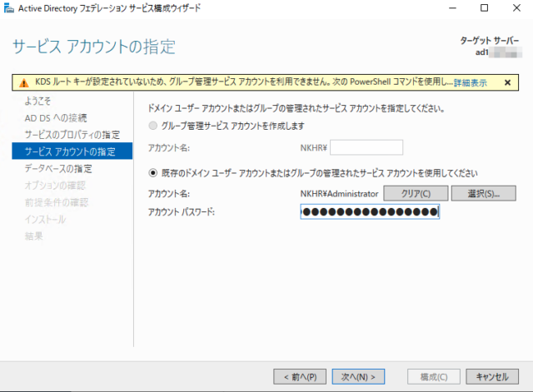Click the NKHR¥Administrator account name text

pos(339,194)
